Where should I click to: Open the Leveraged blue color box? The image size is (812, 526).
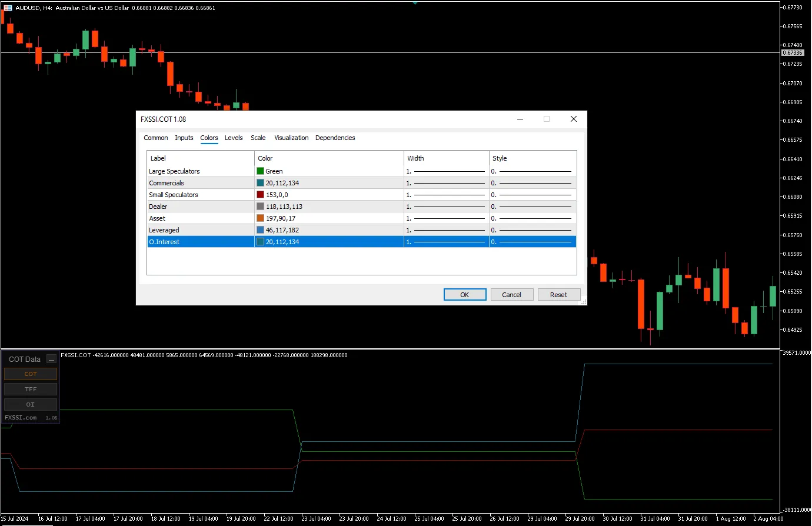tap(260, 229)
